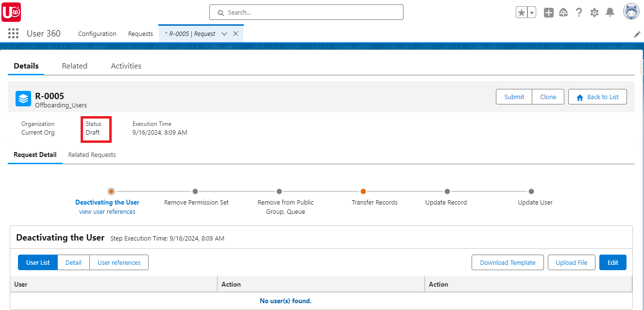Switch to the Details tab
644x310 pixels.
pyautogui.click(x=26, y=66)
